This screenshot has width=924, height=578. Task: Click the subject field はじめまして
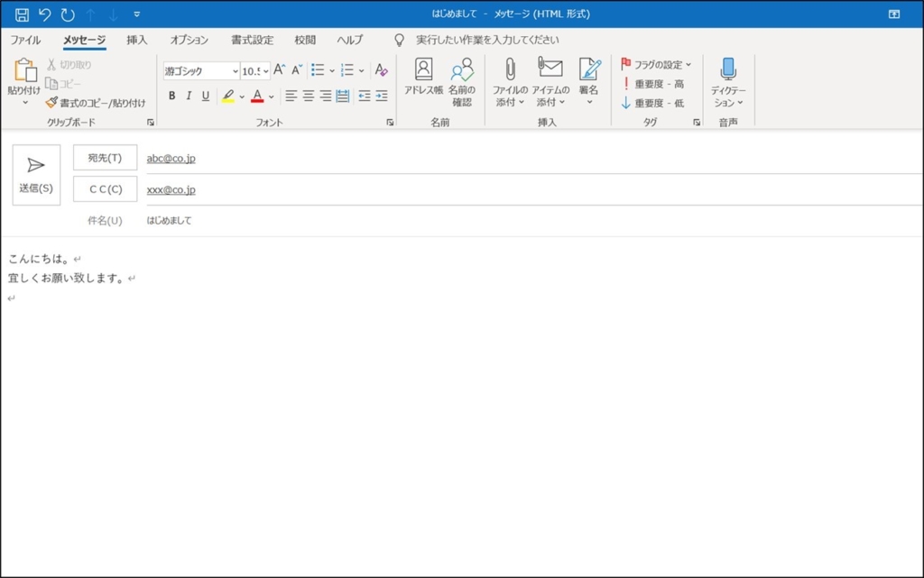pyautogui.click(x=533, y=221)
